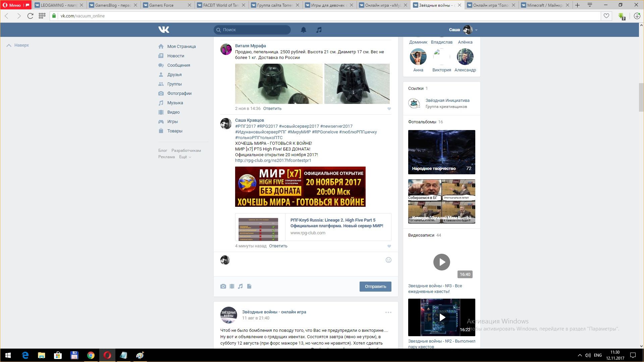Switch to FACEIT World of Tanks tab
Image resolution: width=644 pixels, height=362 pixels.
pyautogui.click(x=221, y=5)
